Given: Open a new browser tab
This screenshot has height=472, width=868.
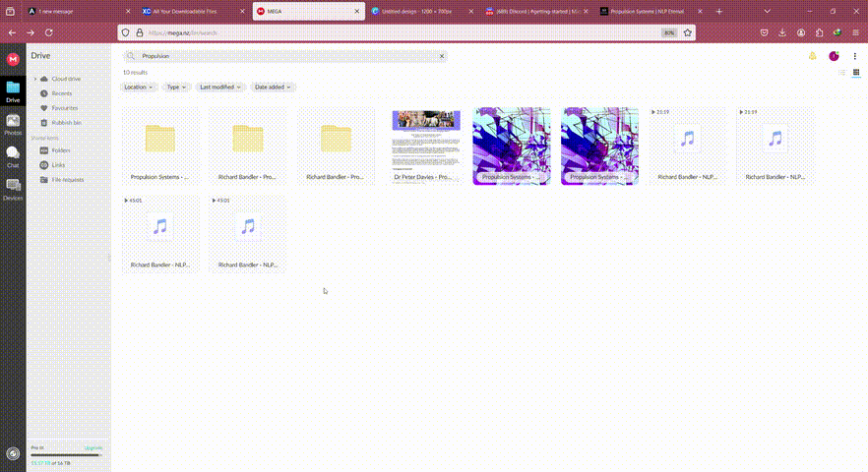Looking at the screenshot, I should [x=719, y=11].
